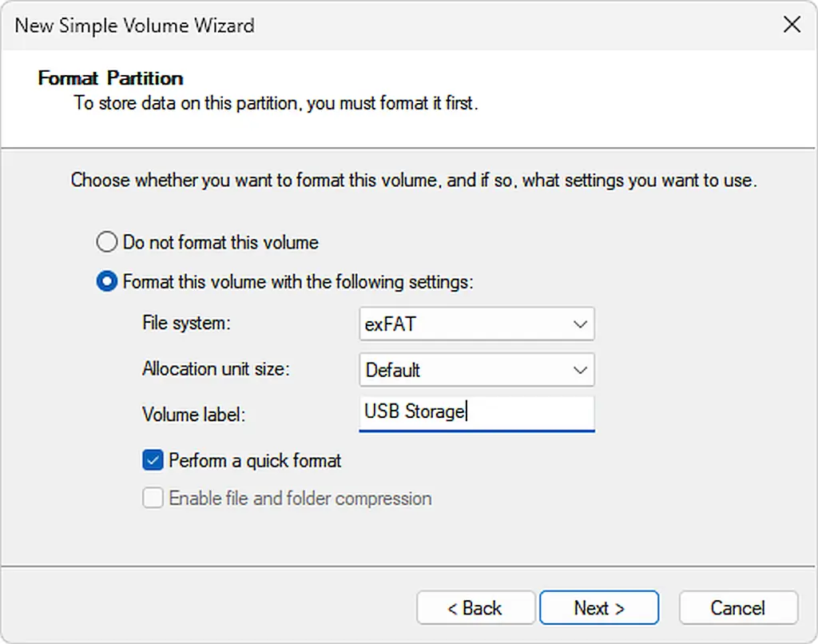Click the wizard title bar text
This screenshot has width=818, height=644.
(133, 25)
